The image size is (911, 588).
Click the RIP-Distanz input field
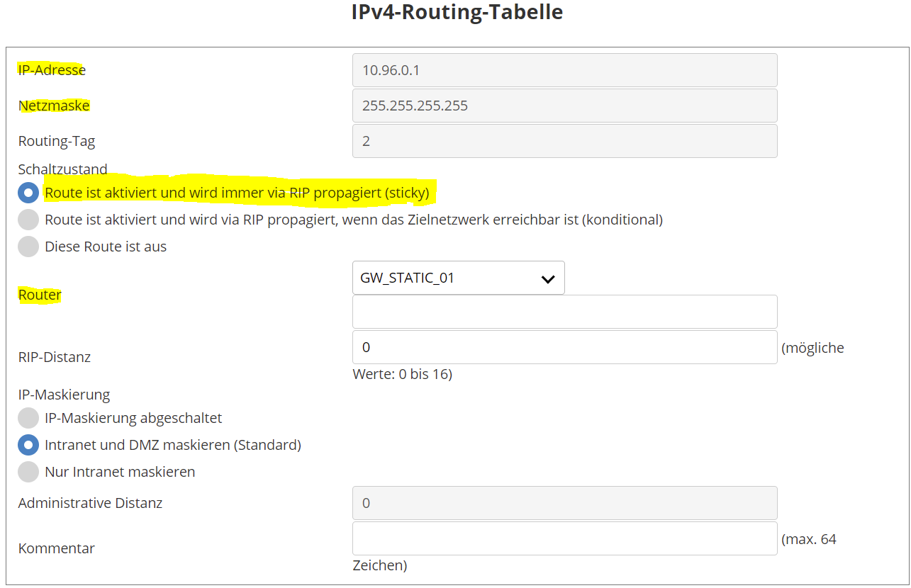tap(564, 347)
